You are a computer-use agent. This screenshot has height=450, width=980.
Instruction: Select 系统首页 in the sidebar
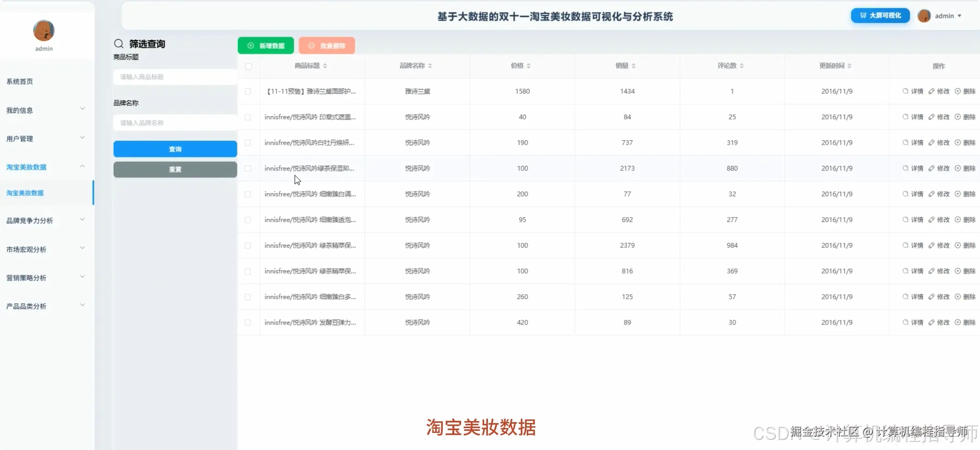20,81
